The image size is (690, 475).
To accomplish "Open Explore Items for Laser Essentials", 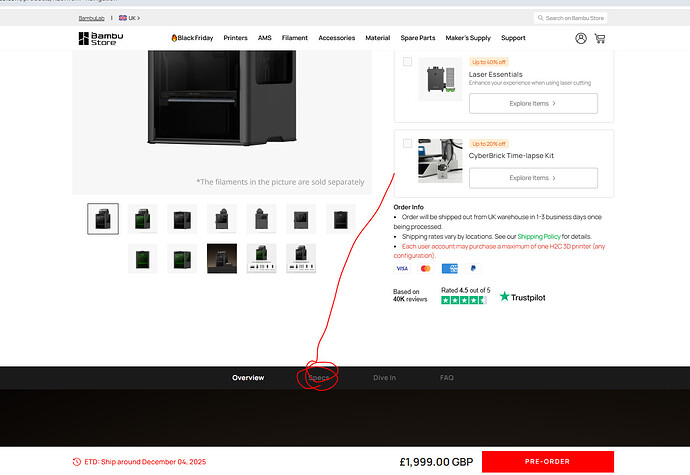I will pos(533,103).
